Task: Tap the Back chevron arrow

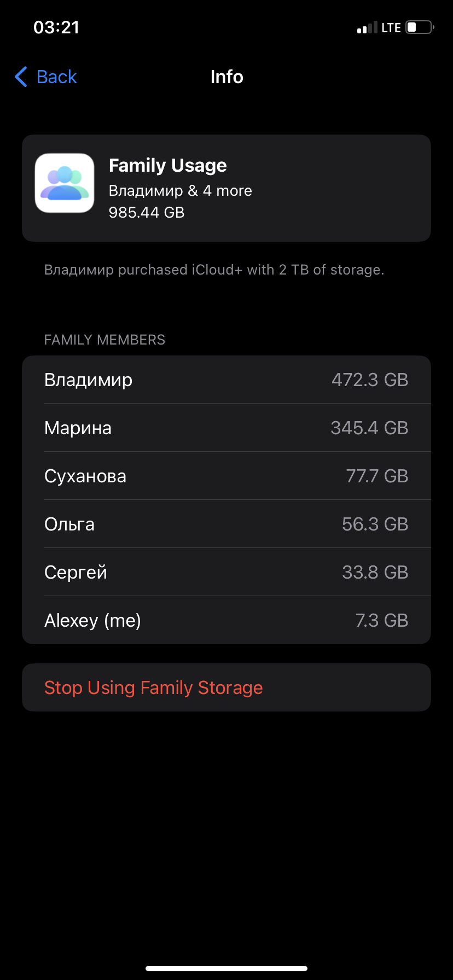Action: pyautogui.click(x=22, y=77)
